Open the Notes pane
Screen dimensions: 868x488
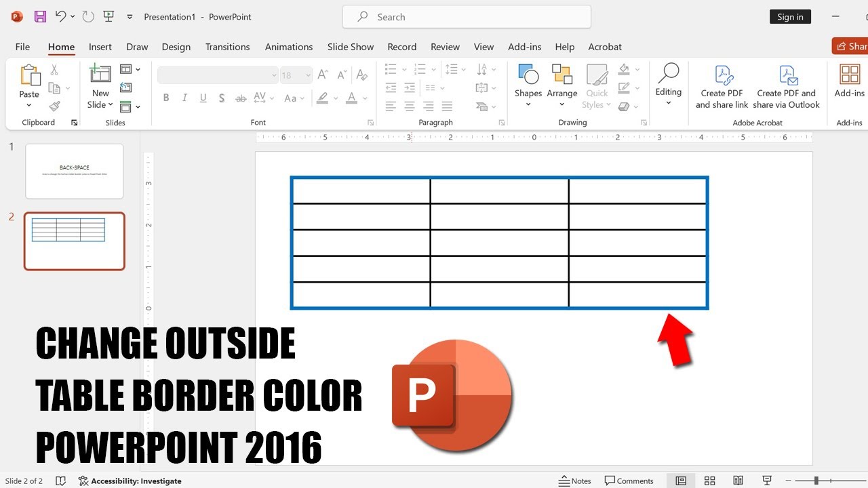[575, 481]
